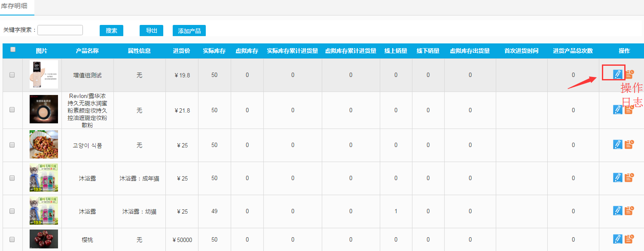Click the 添加产品 button
The image size is (644, 251).
coord(189,31)
